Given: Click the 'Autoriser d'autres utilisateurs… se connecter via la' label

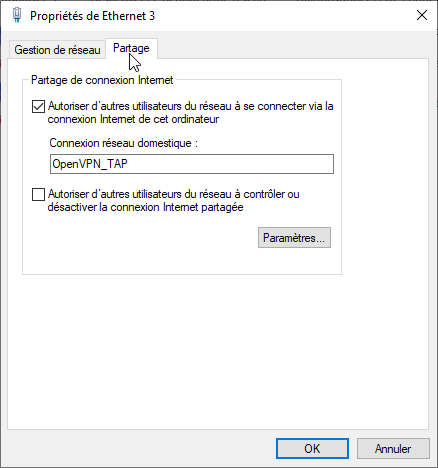Looking at the screenshot, I should [191, 106].
